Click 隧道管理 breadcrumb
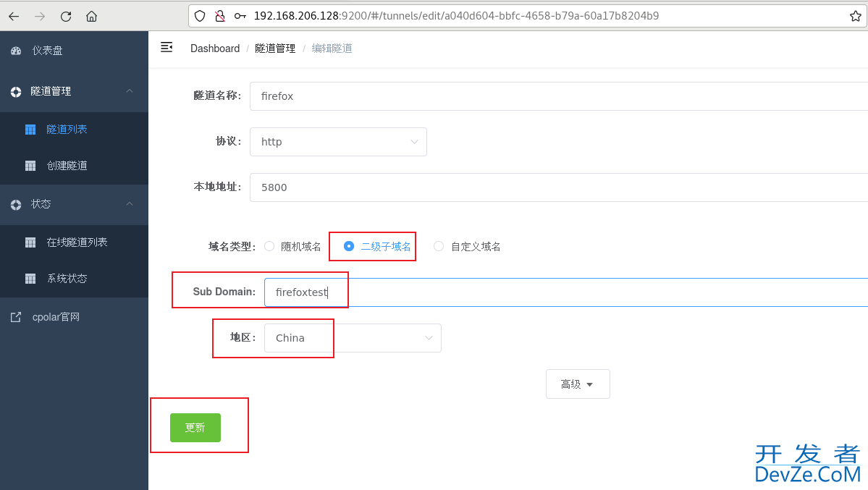Screen dimensions: 868x490 click(275, 48)
